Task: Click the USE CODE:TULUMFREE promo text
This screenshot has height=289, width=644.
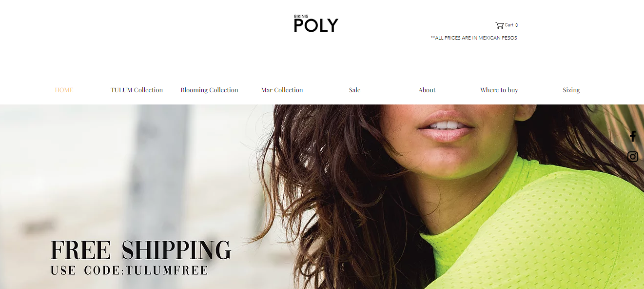Action: click(130, 270)
